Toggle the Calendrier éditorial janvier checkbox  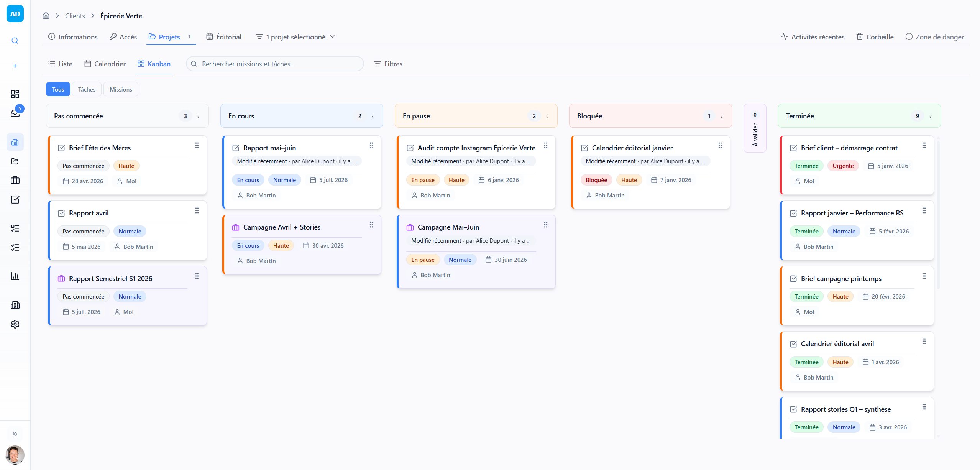584,148
